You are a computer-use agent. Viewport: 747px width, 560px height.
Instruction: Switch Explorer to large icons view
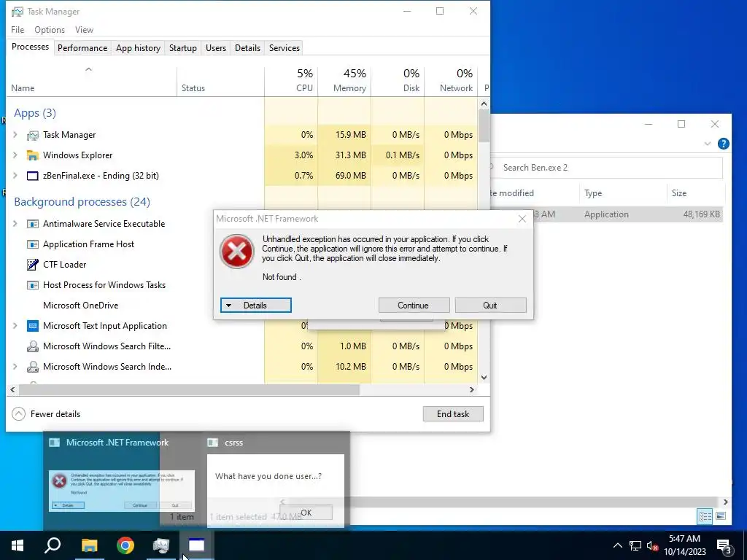721,516
